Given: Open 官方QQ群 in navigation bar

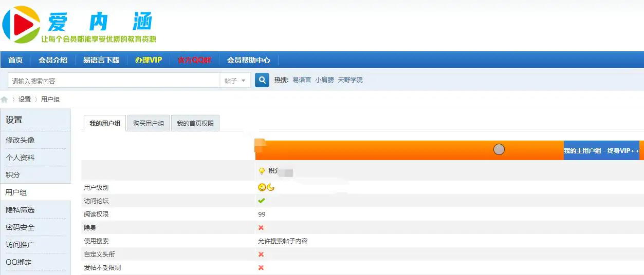Looking at the screenshot, I should click(x=194, y=60).
